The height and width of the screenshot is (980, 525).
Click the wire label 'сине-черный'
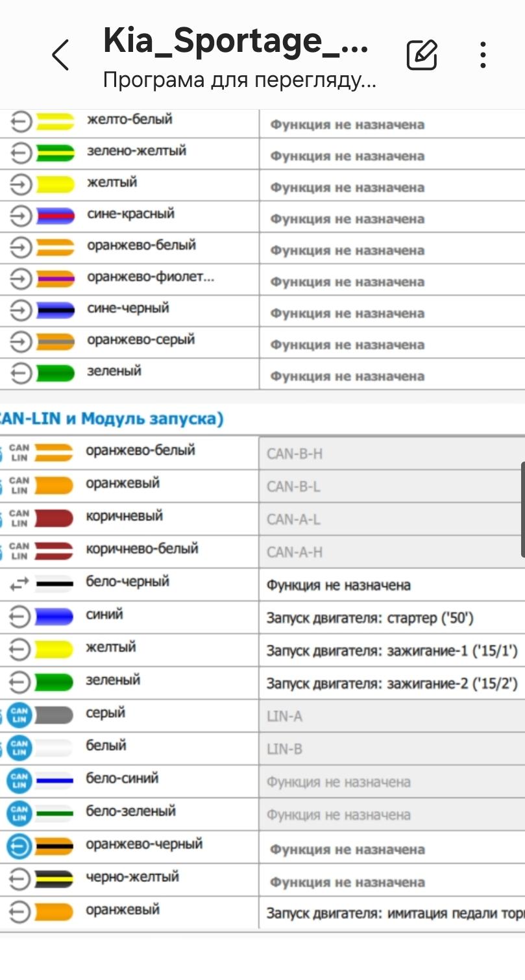point(128,308)
